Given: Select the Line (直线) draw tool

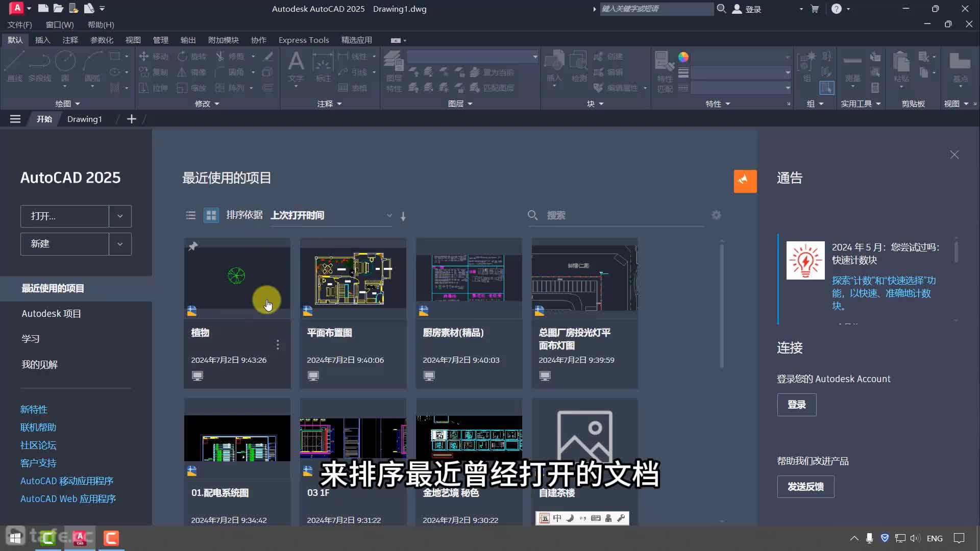Looking at the screenshot, I should (x=14, y=67).
